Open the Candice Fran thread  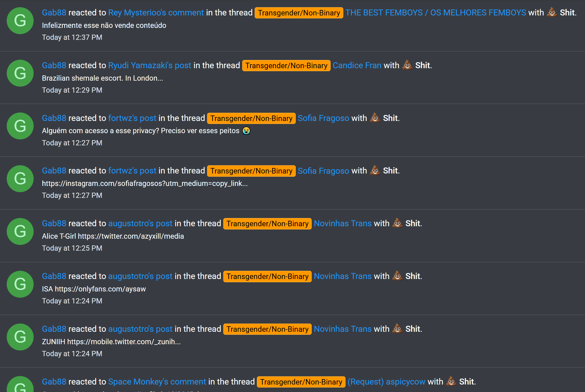[357, 65]
